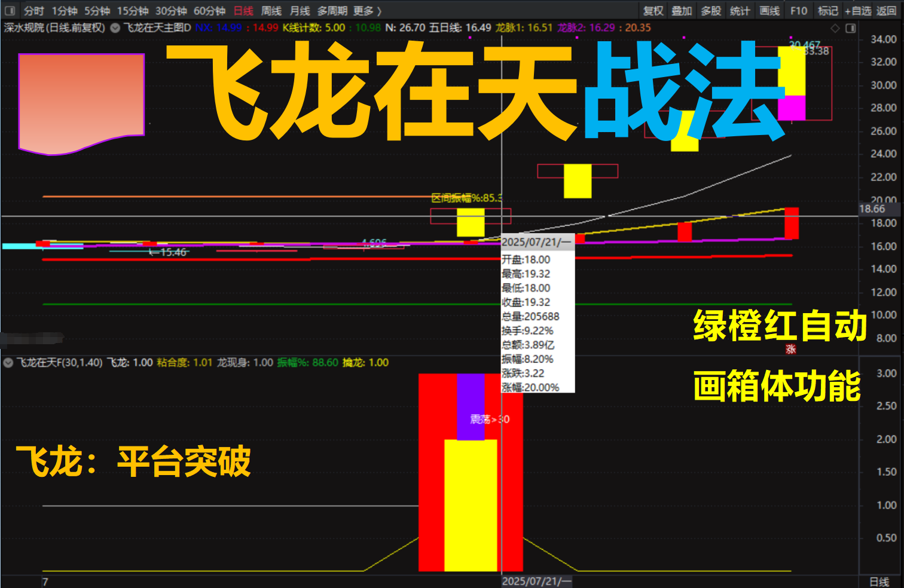Image resolution: width=904 pixels, height=588 pixels.
Task: Toggle the left sidebar panel icon
Action: [10, 11]
